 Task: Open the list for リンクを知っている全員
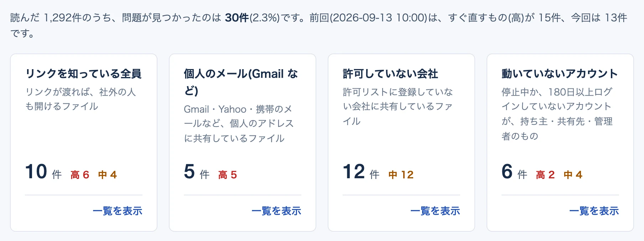point(118,211)
